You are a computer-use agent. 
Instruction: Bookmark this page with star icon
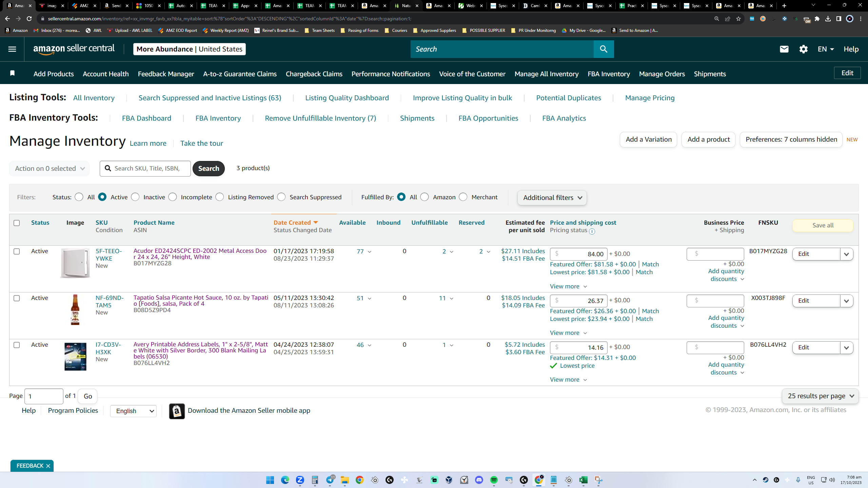(x=738, y=19)
